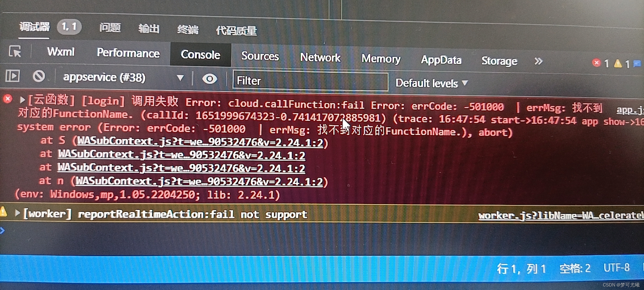Click the blue message icon
The image size is (644, 290).
click(x=637, y=64)
